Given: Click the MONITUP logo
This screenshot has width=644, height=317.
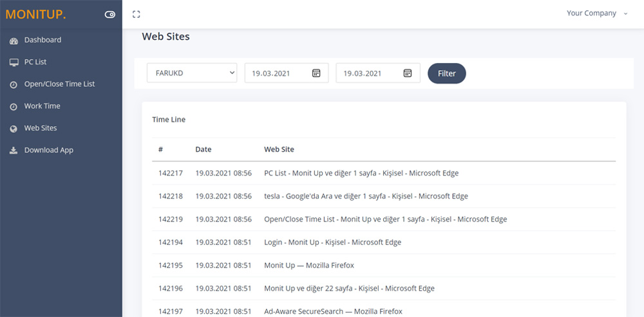Looking at the screenshot, I should coord(35,14).
